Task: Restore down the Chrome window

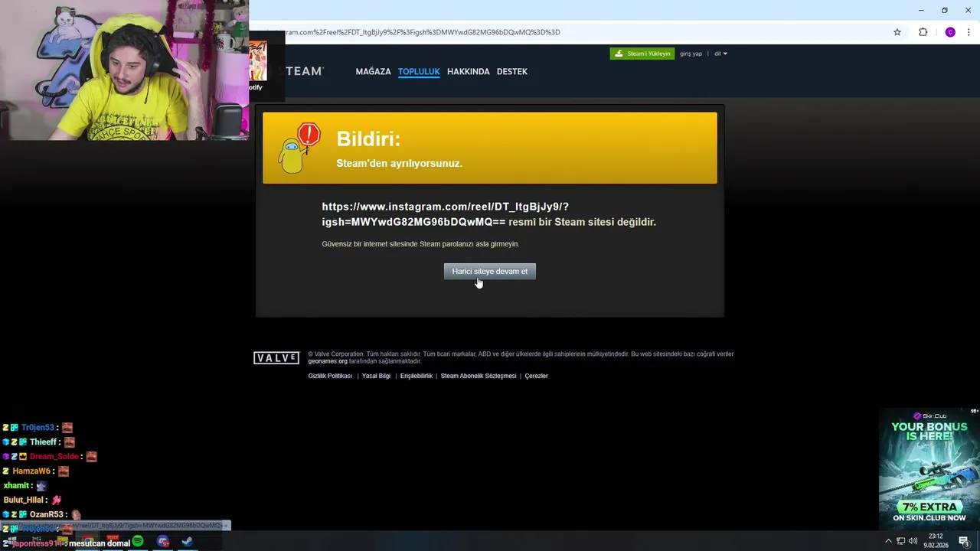Action: point(944,10)
